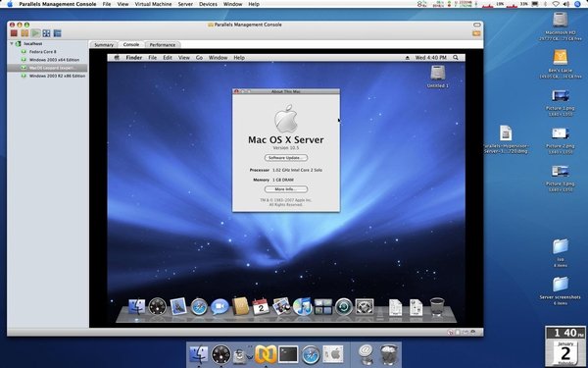Open Terminal from the host Dock
This screenshot has height=368, width=588.
pyautogui.click(x=288, y=354)
